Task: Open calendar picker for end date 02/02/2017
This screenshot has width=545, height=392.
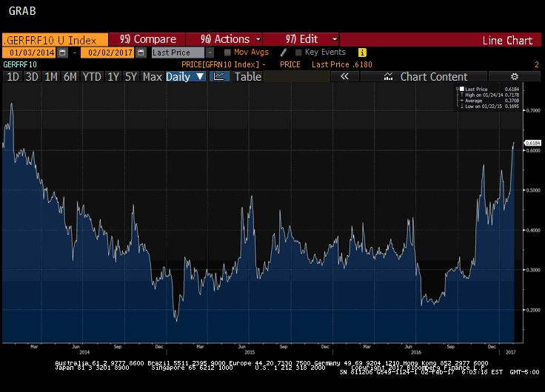Action: click(x=140, y=53)
